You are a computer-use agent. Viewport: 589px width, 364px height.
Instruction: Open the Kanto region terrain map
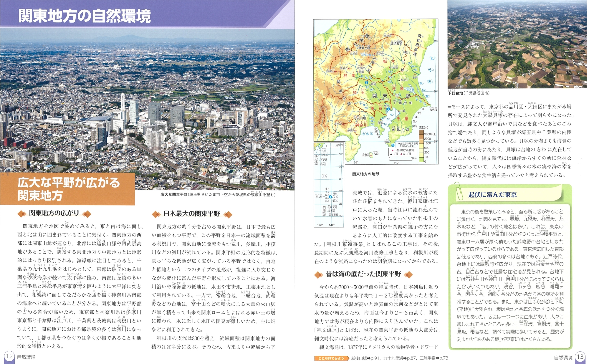[x=376, y=91]
